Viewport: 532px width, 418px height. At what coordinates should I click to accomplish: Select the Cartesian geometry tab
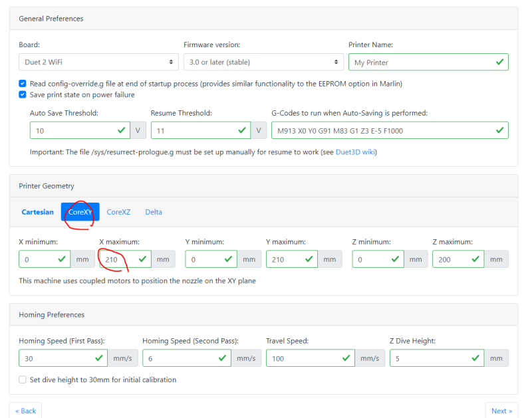point(38,212)
